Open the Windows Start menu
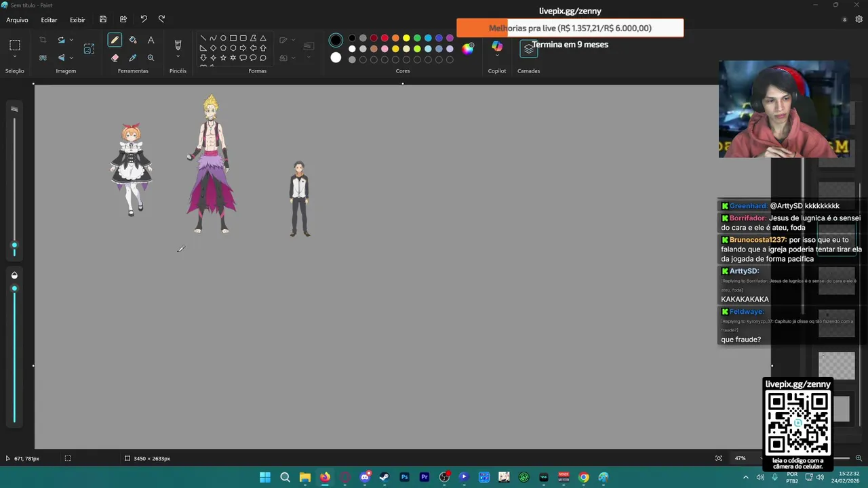Image resolution: width=868 pixels, height=488 pixels. click(x=265, y=477)
